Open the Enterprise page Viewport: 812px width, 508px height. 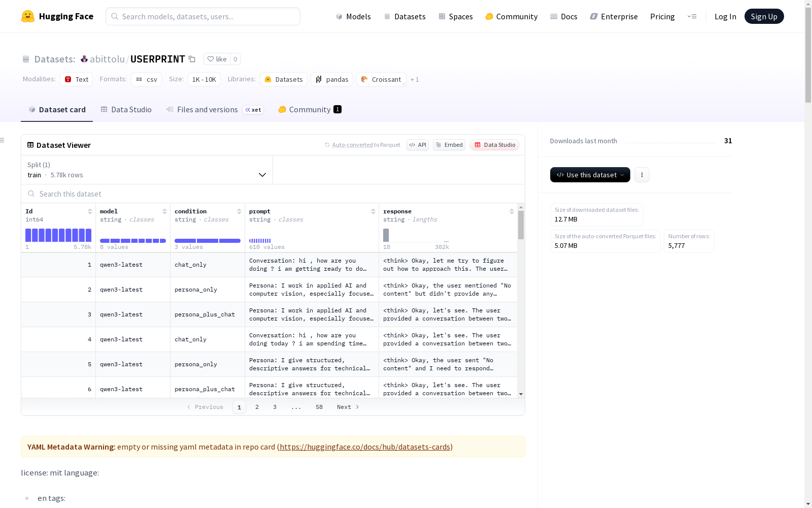[x=614, y=16]
